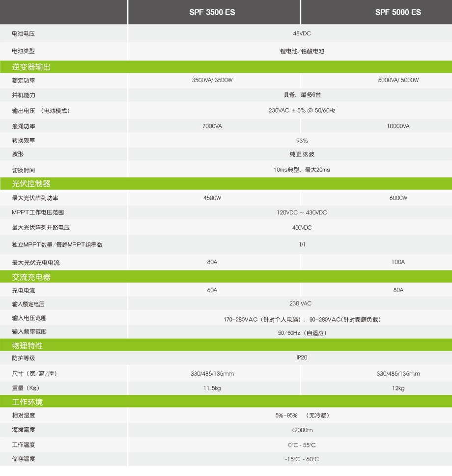Click the IP20 protection value
Image resolution: width=452 pixels, height=476 pixels.
pyautogui.click(x=302, y=357)
